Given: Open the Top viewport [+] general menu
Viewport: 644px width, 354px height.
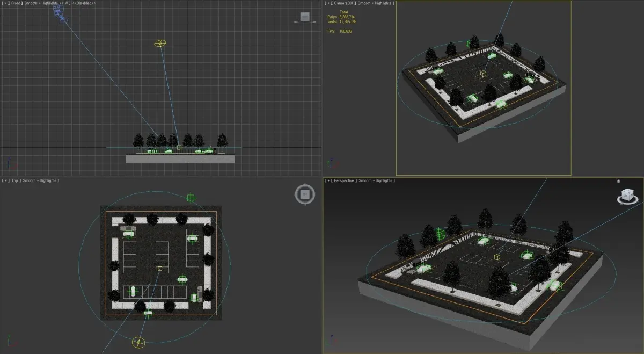Looking at the screenshot, I should 5,180.
